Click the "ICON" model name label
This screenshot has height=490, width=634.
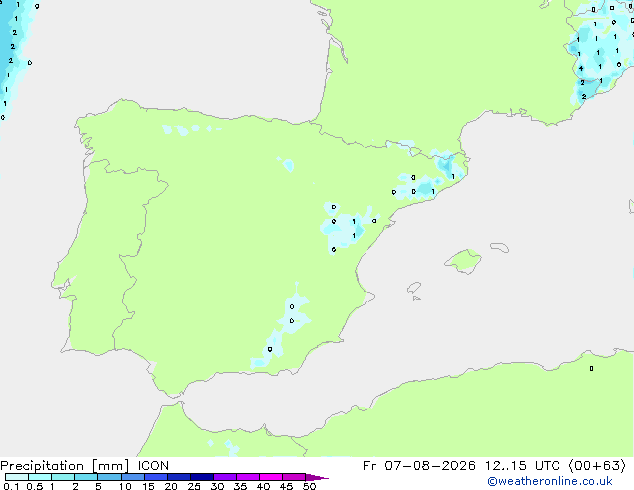pos(153,466)
